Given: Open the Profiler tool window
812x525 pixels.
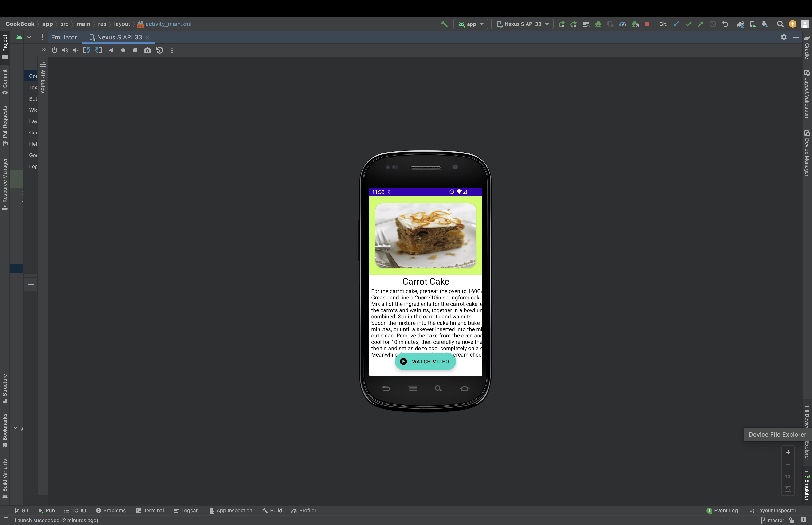Looking at the screenshot, I should pos(304,510).
